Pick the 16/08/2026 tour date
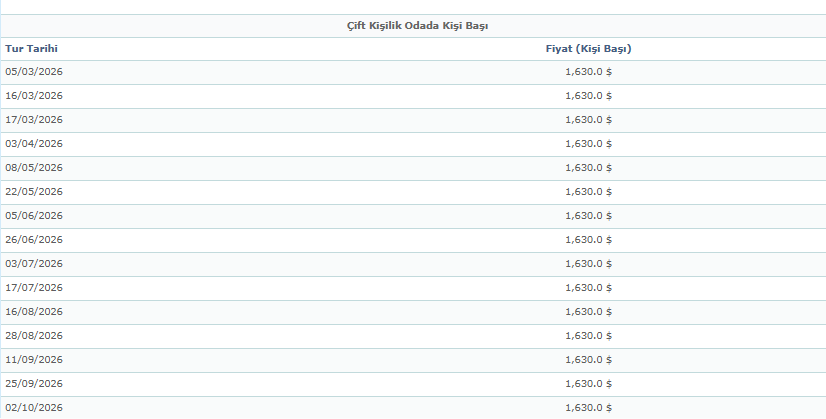Viewport: 826px width, 419px height. 34,312
